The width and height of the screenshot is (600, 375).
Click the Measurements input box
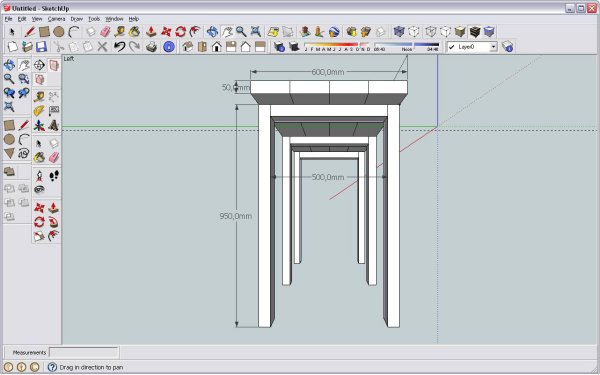83,352
